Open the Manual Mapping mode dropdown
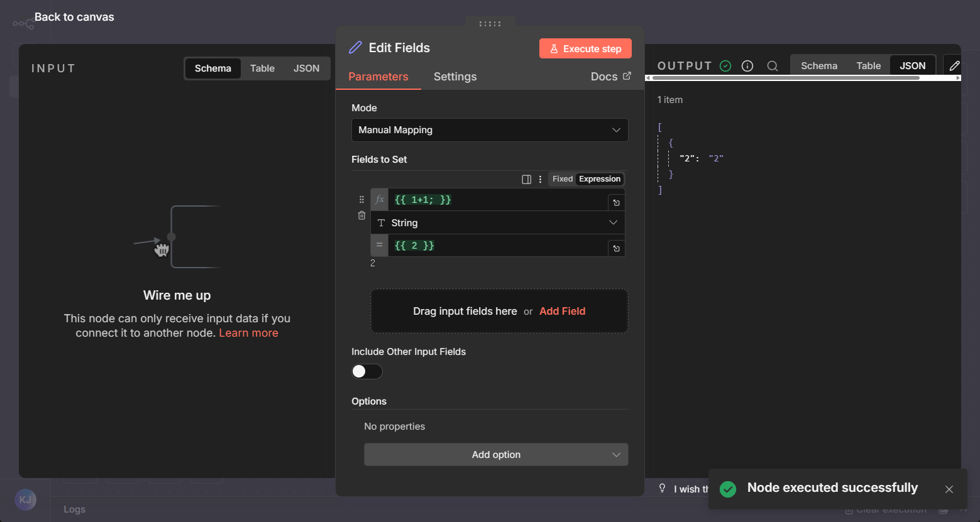 [x=490, y=130]
